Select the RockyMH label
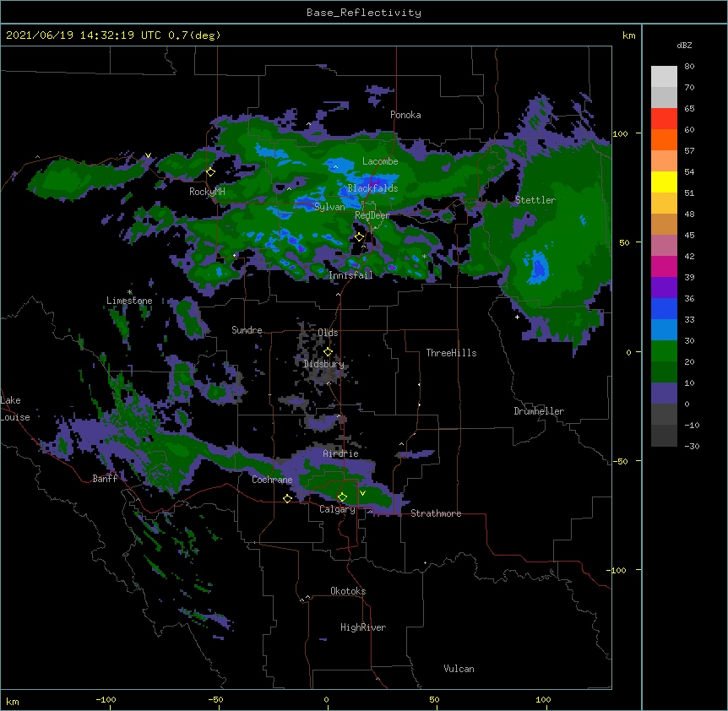The image size is (728, 711). 207,192
